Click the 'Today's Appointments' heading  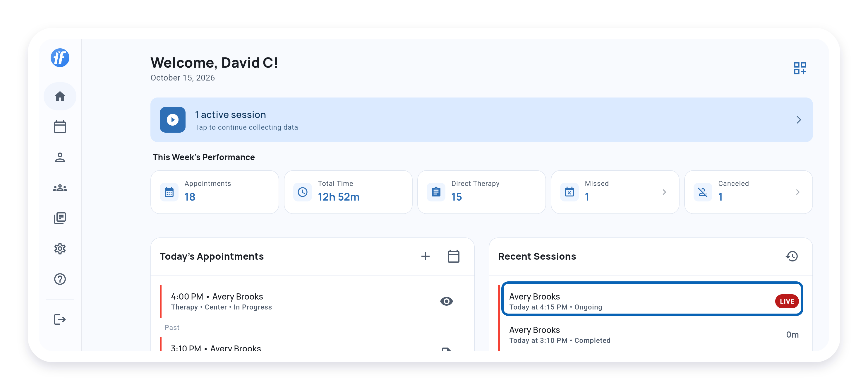coord(212,256)
